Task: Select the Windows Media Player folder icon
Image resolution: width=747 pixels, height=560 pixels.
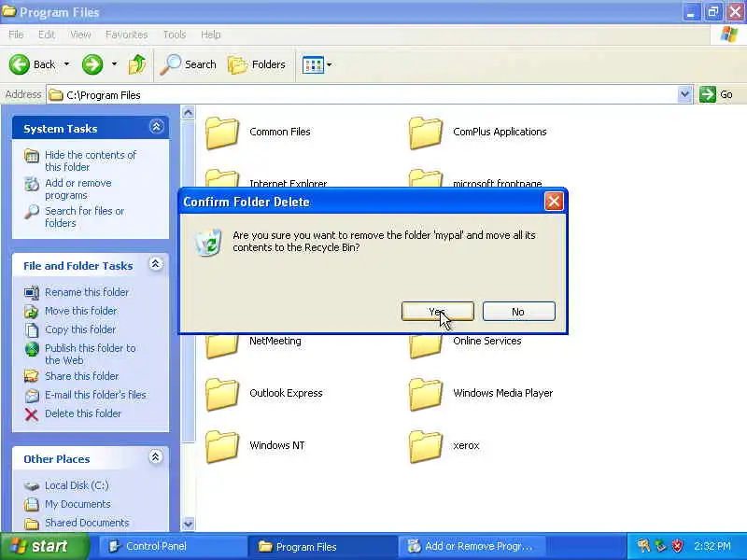Action: (426, 394)
